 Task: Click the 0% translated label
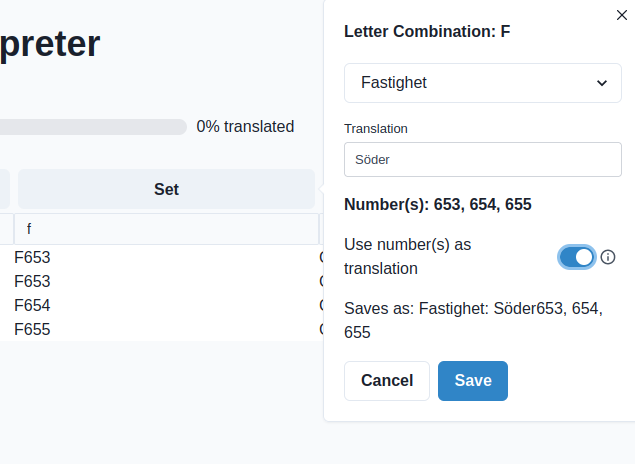[x=245, y=127]
